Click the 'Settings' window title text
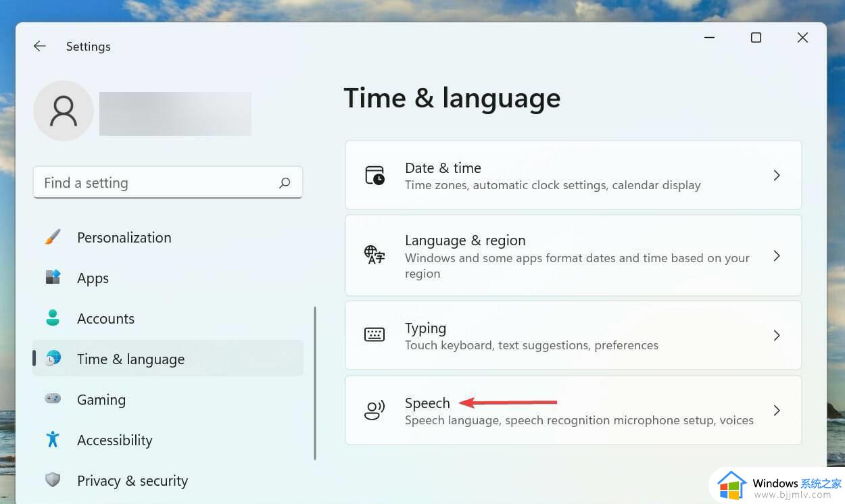Image resolution: width=845 pixels, height=504 pixels. click(89, 47)
